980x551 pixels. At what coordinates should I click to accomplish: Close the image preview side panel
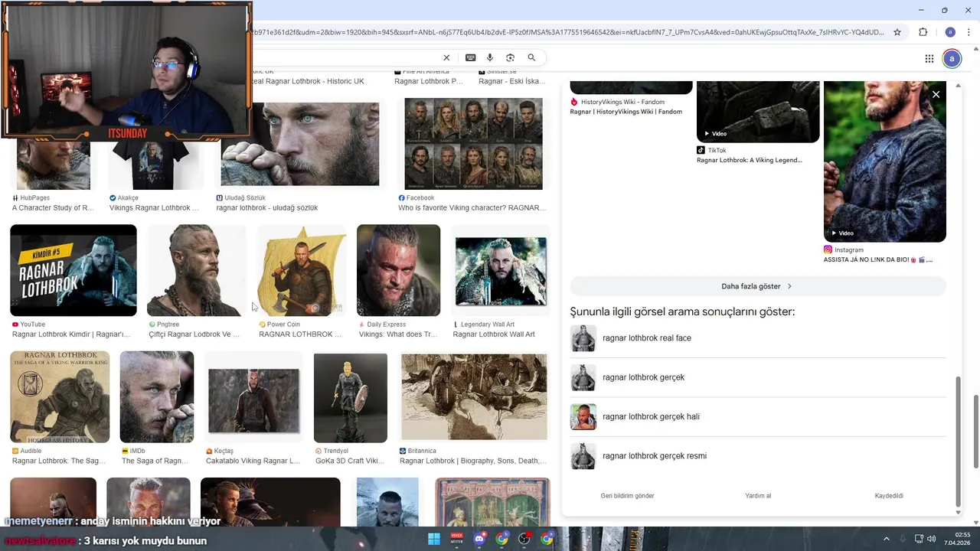click(936, 94)
